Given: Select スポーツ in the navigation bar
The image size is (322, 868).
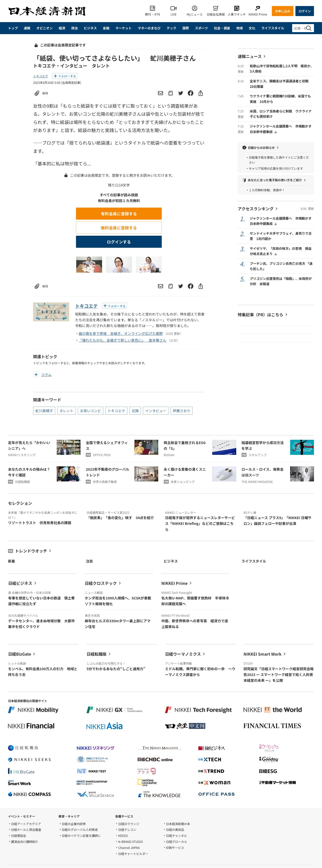Looking at the screenshot, I should [x=201, y=28].
